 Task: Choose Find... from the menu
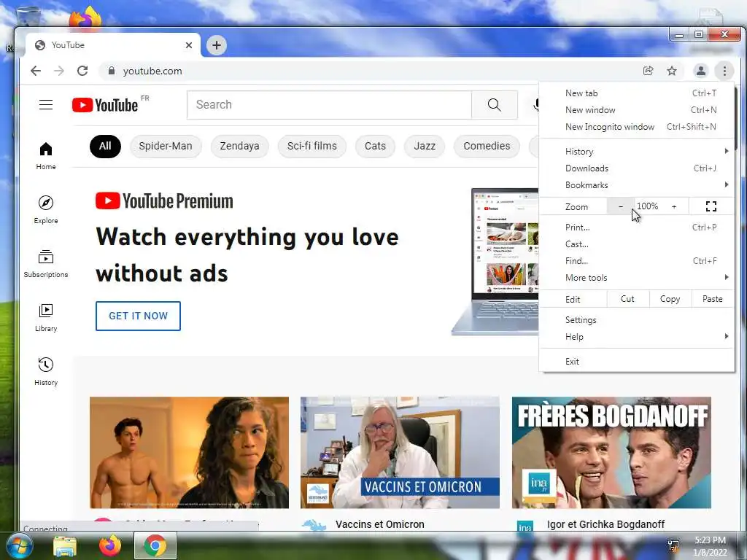point(637,261)
